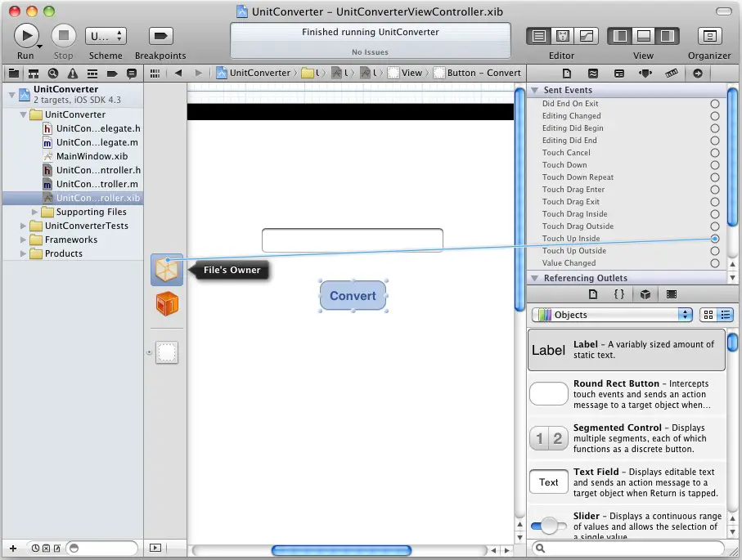Click the Run button
The image size is (742, 560).
26,36
